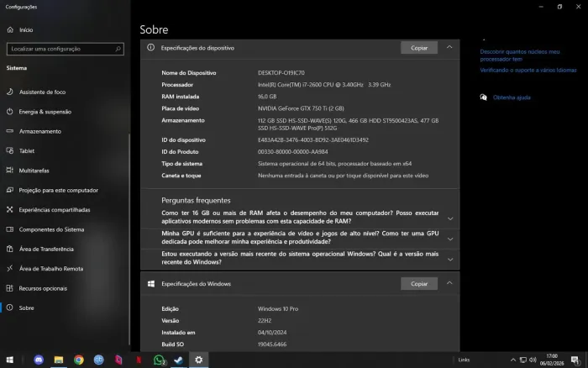Open the Windows Start menu
588x368 pixels.
tap(10, 360)
